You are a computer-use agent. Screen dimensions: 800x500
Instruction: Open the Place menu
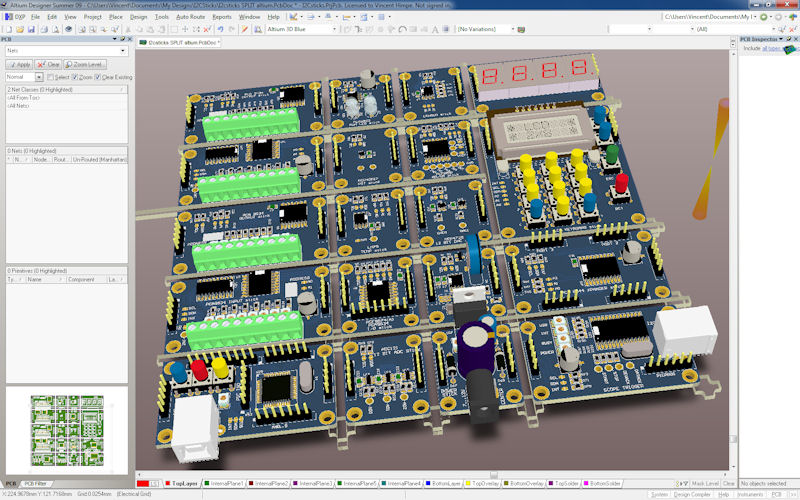[x=116, y=17]
